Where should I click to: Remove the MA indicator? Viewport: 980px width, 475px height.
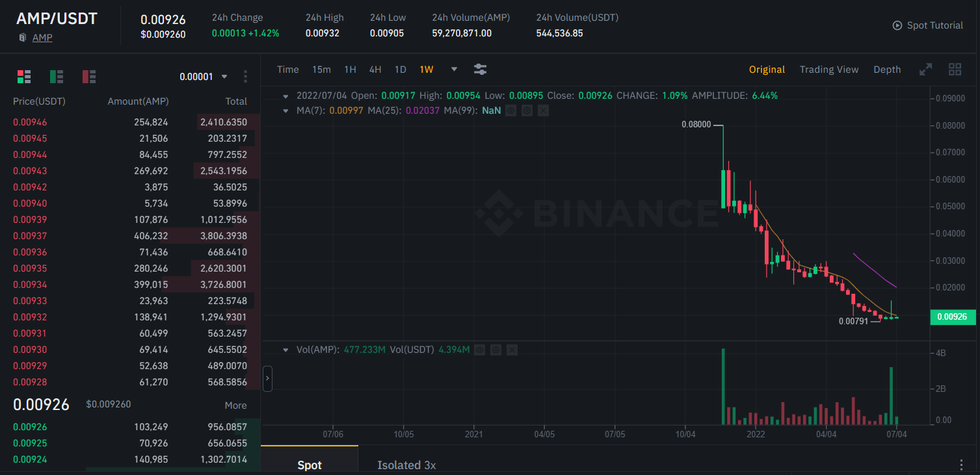[544, 111]
